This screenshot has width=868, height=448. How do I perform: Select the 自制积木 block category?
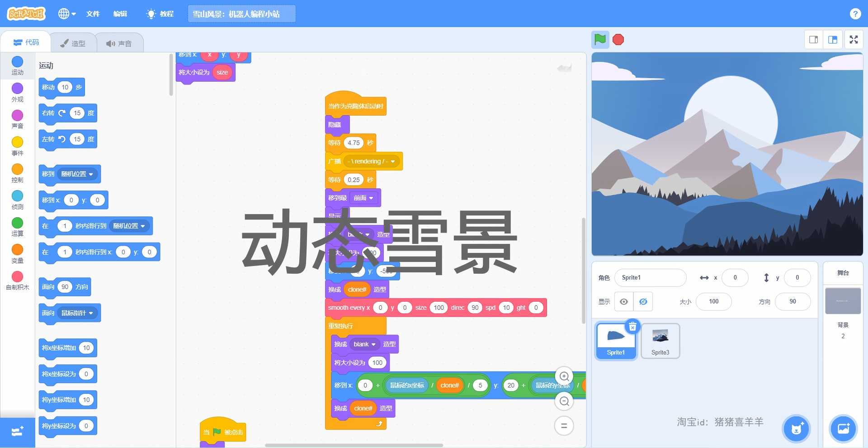click(x=17, y=280)
